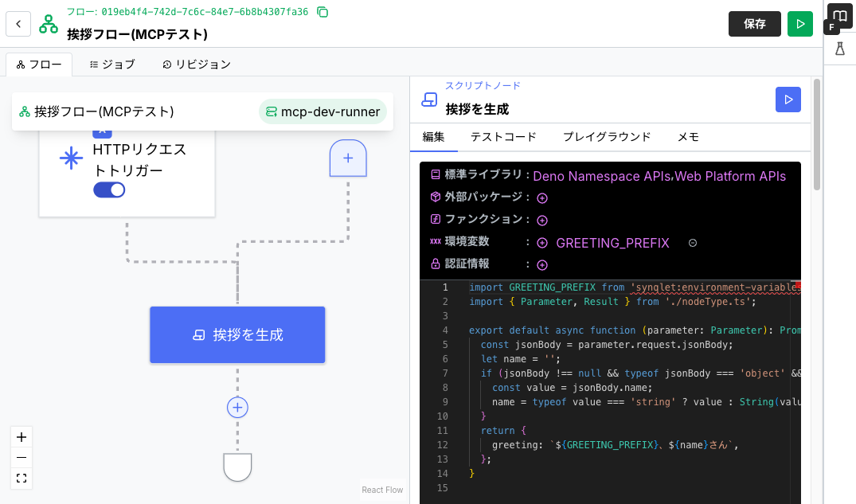
Task: Click the 外部パッケージ box icon
Action: coord(435,197)
